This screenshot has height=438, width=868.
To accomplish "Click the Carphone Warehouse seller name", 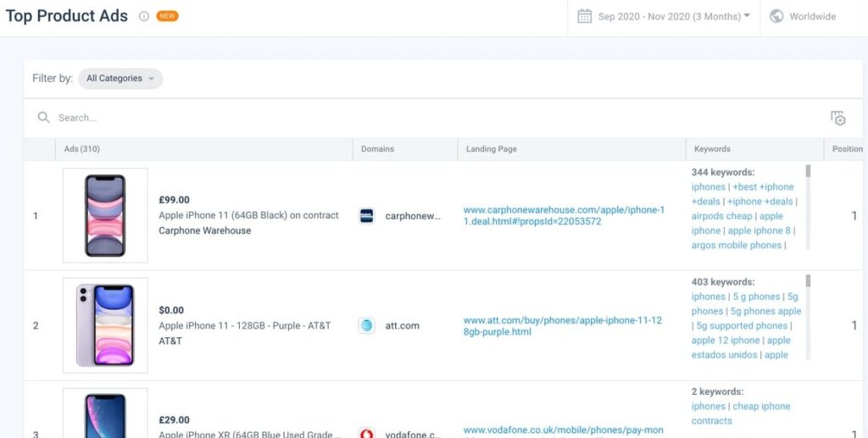I will (x=205, y=230).
